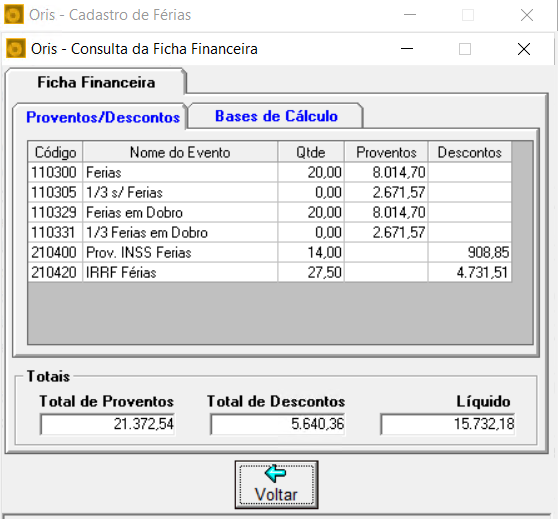Select the IRRF Férias event name

click(180, 272)
